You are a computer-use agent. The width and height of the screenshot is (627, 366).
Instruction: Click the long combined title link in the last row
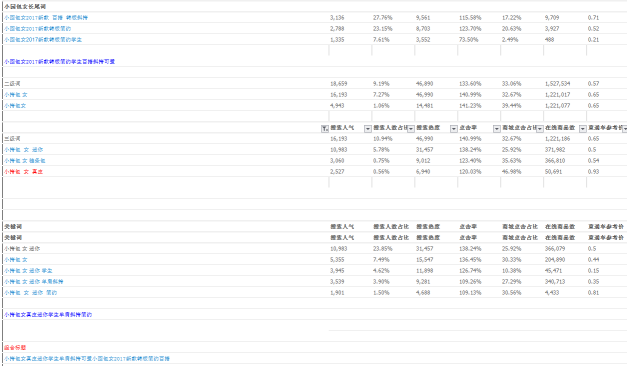(87, 359)
